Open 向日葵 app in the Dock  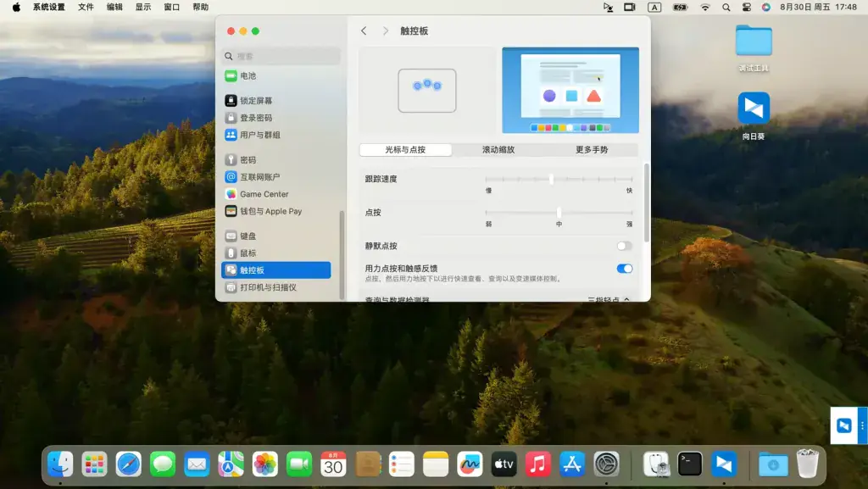coord(724,464)
